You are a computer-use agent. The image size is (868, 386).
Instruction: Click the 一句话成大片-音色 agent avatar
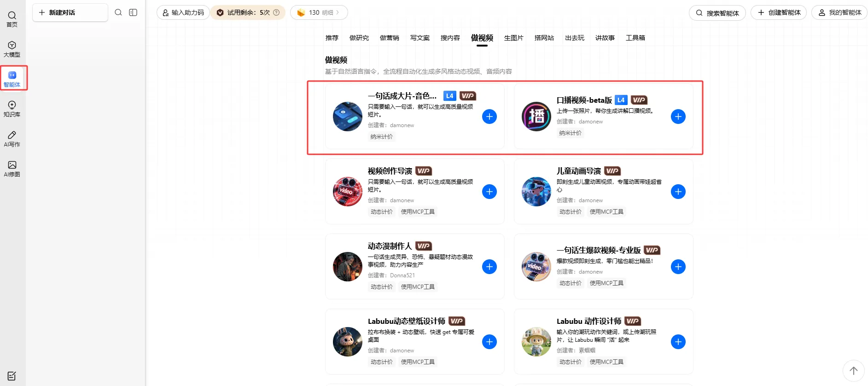[x=348, y=117]
